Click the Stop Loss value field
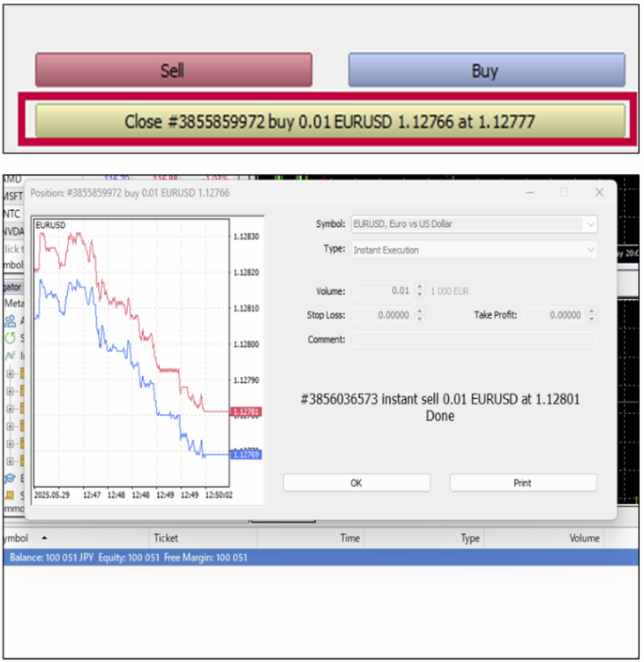This screenshot has height=662, width=644. click(382, 315)
